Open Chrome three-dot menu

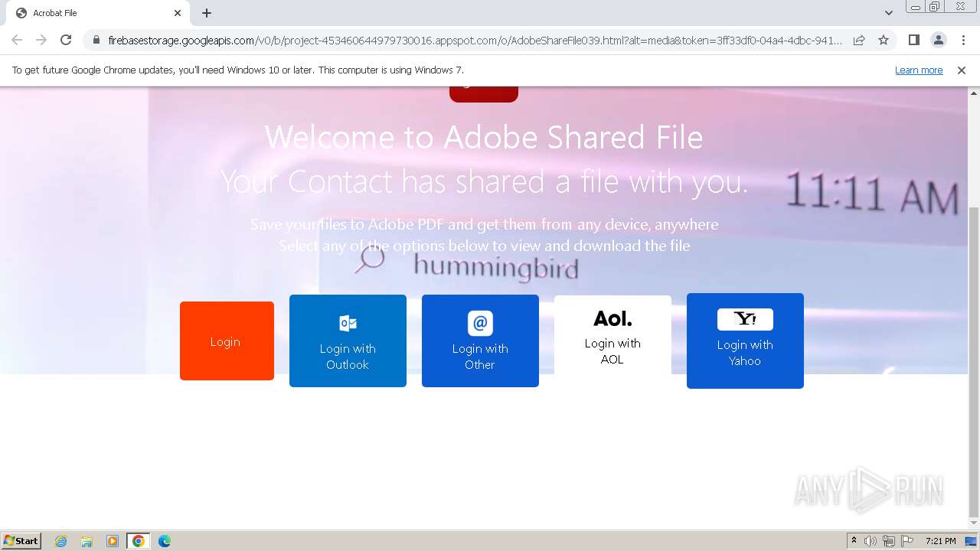tap(963, 40)
